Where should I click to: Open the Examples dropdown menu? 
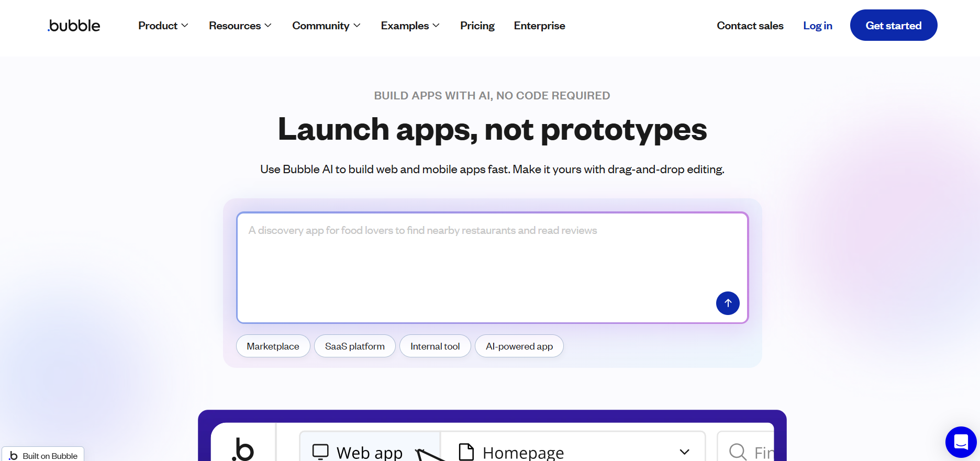point(410,26)
